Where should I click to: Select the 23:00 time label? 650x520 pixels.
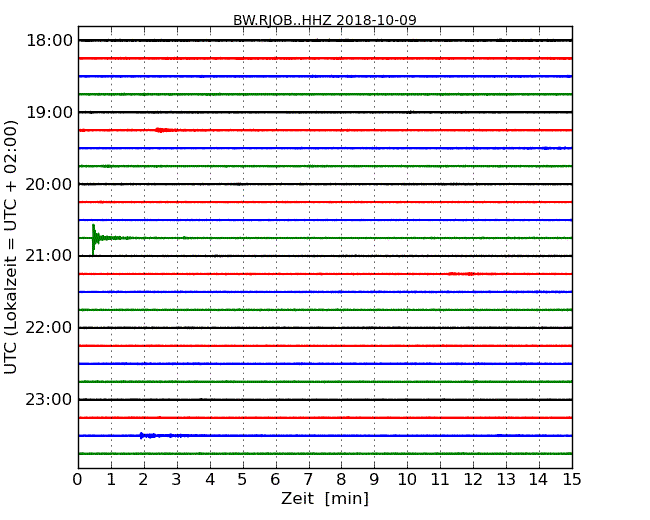[x=49, y=399]
